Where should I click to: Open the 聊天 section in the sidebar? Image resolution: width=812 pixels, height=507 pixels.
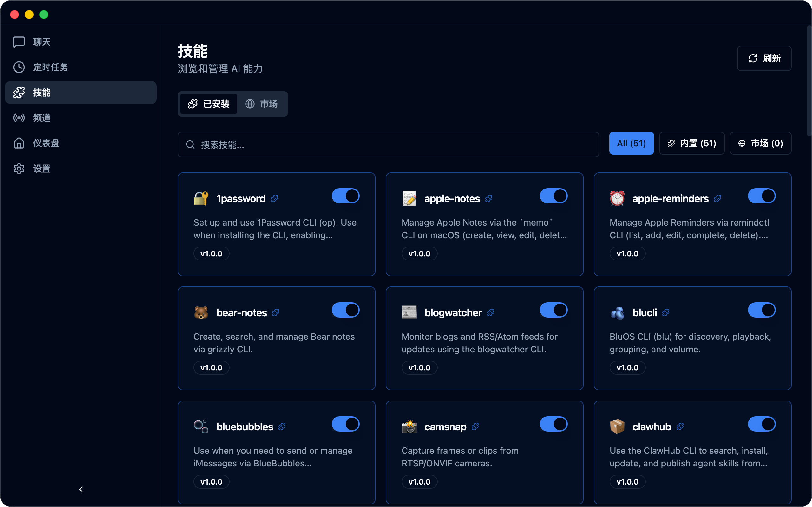coord(41,42)
